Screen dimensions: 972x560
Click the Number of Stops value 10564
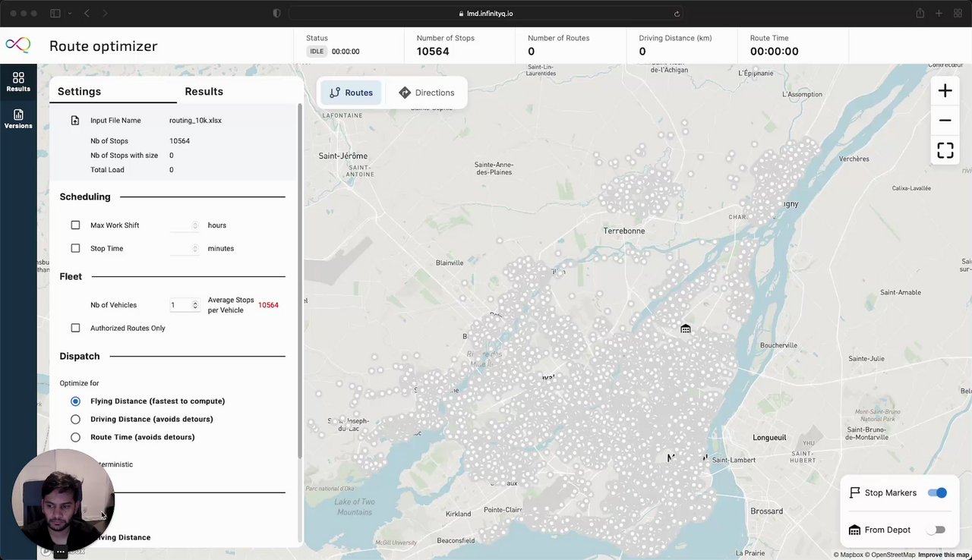[433, 52]
